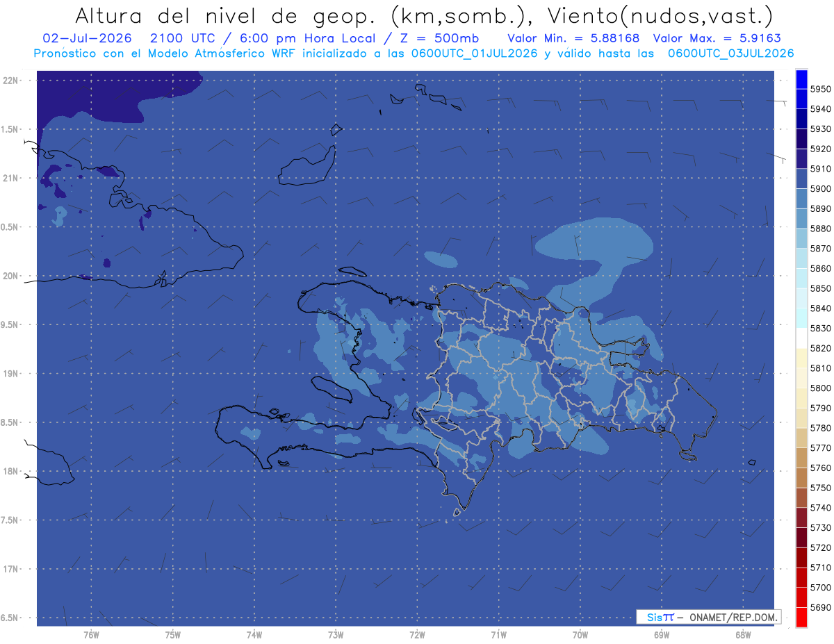Viewport: 834px width, 644px height.
Task: Click the pale cyan swatch between 5830 and 5840
Action: (801, 318)
